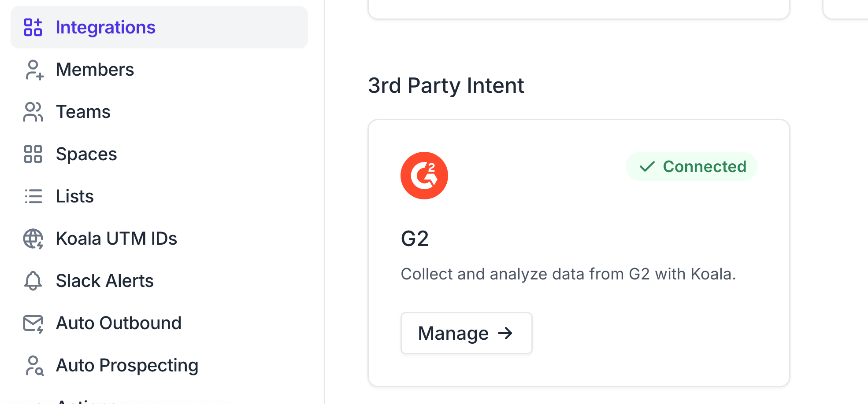Click the green Connected status badge
868x404 pixels.
(691, 166)
